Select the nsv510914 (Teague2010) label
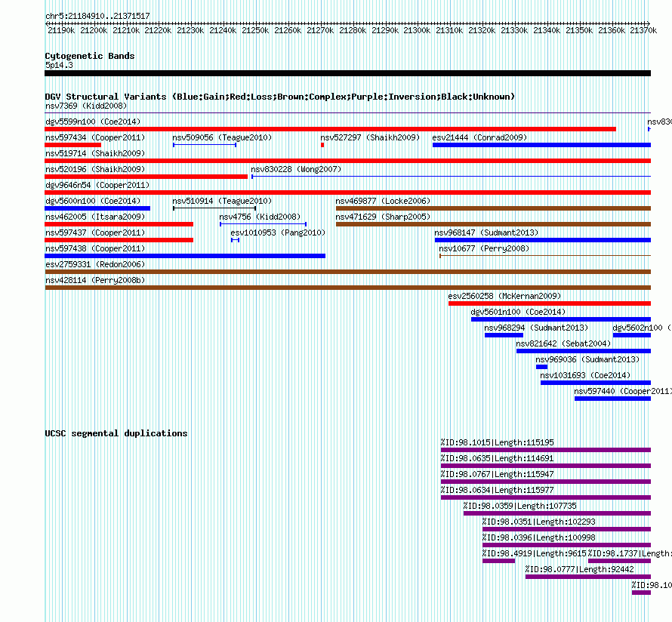 (222, 201)
